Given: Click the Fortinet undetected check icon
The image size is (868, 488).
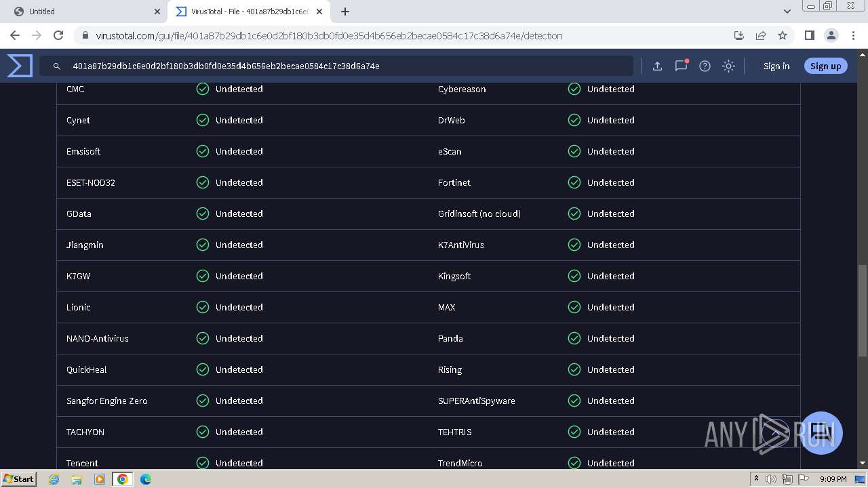Looking at the screenshot, I should click(x=574, y=182).
